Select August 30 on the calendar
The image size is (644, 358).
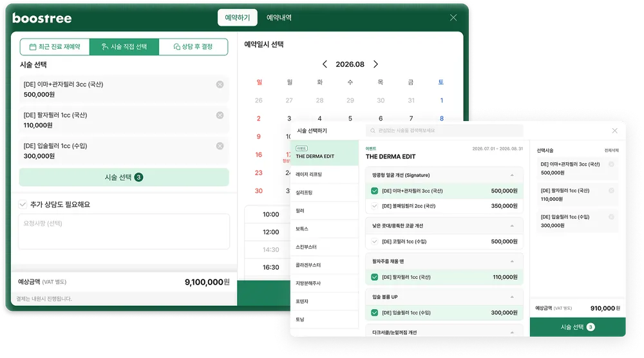point(258,191)
